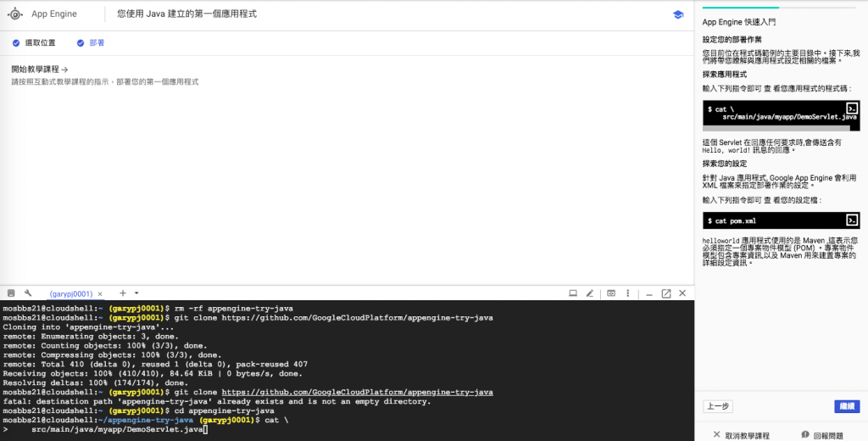Open the Cloud Shell more options menu

click(628, 293)
